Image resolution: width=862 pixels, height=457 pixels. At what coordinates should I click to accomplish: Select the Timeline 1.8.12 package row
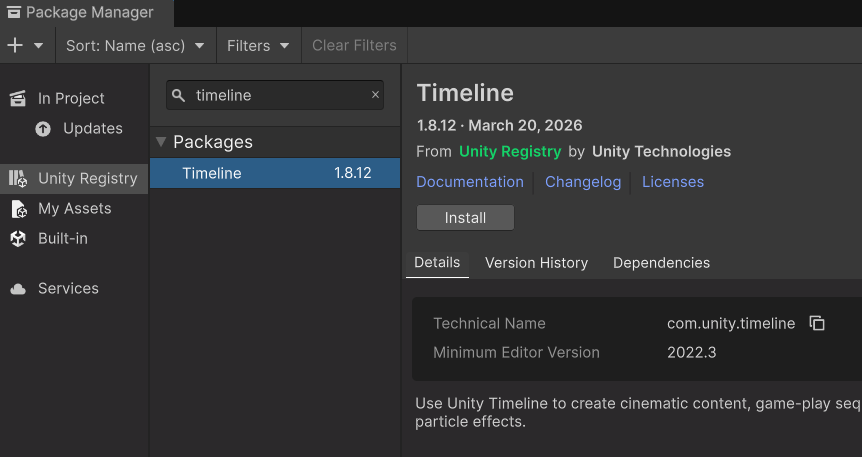(x=275, y=173)
